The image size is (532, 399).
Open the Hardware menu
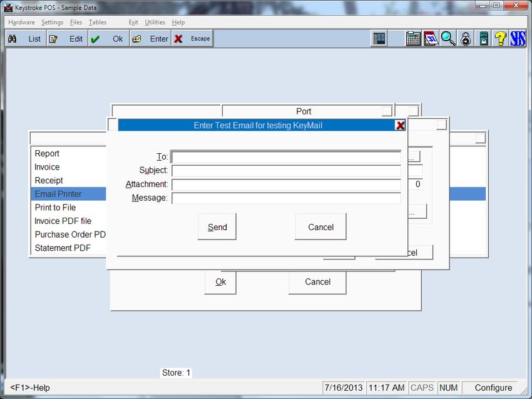point(21,23)
